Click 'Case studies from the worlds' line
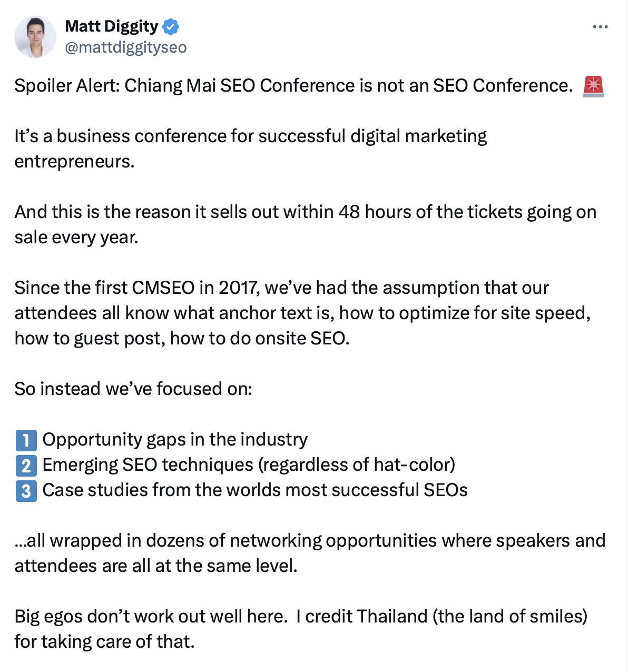 pyautogui.click(x=255, y=490)
